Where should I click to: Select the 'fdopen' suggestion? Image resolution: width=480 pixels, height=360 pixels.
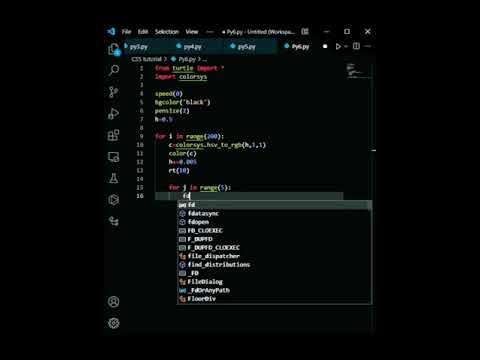coord(274,222)
